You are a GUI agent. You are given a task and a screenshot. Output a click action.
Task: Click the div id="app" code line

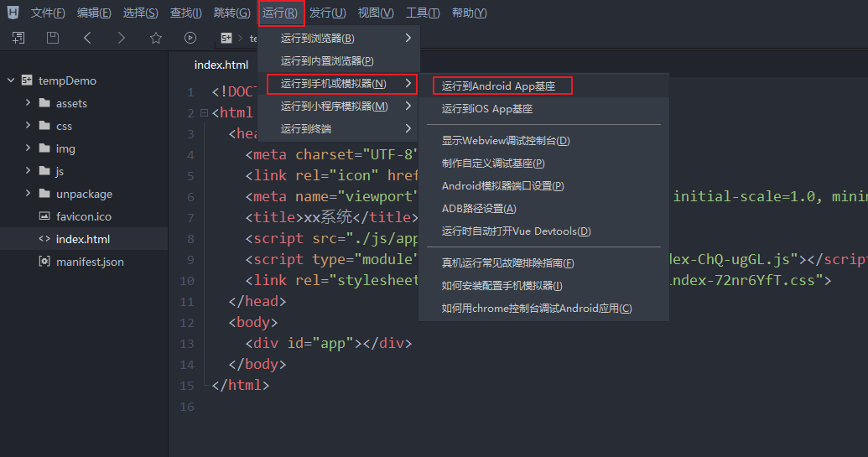(x=328, y=344)
